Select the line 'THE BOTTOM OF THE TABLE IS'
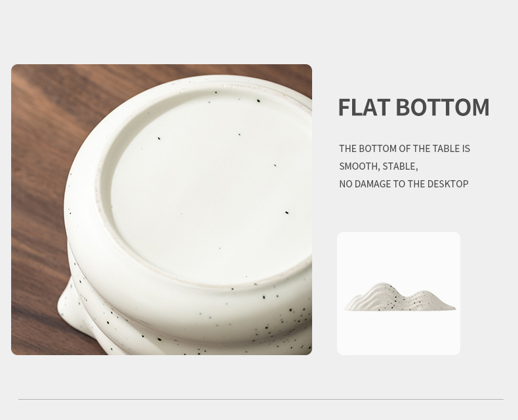Viewport: 518px width, 420px height. (405, 149)
